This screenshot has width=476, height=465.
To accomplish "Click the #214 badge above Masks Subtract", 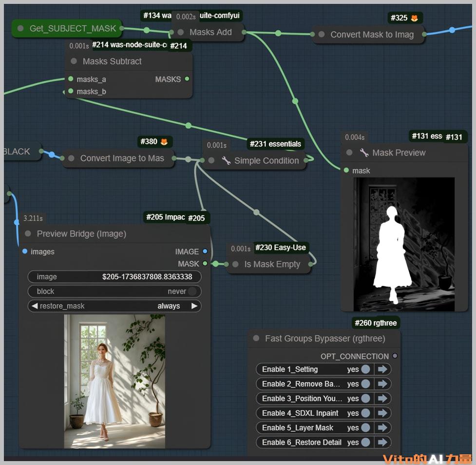I will (x=178, y=46).
